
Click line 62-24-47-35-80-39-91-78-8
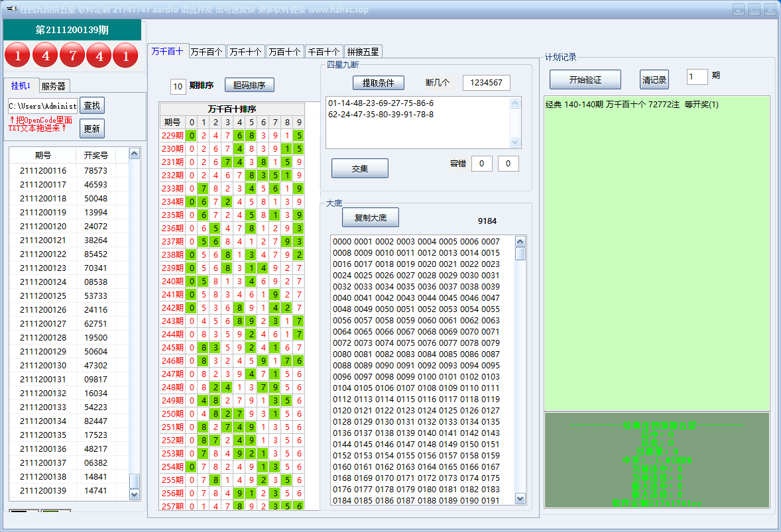(x=381, y=115)
